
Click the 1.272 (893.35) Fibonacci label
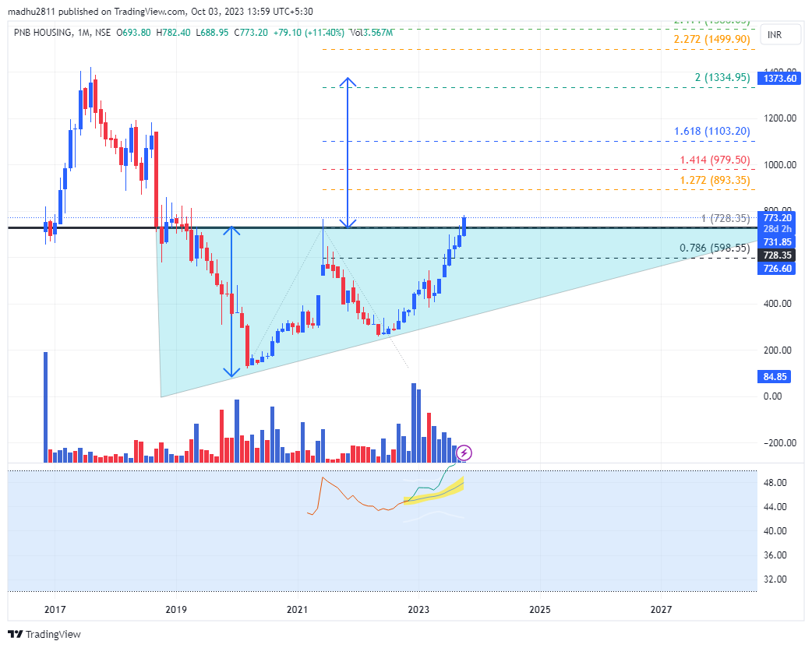pos(715,180)
